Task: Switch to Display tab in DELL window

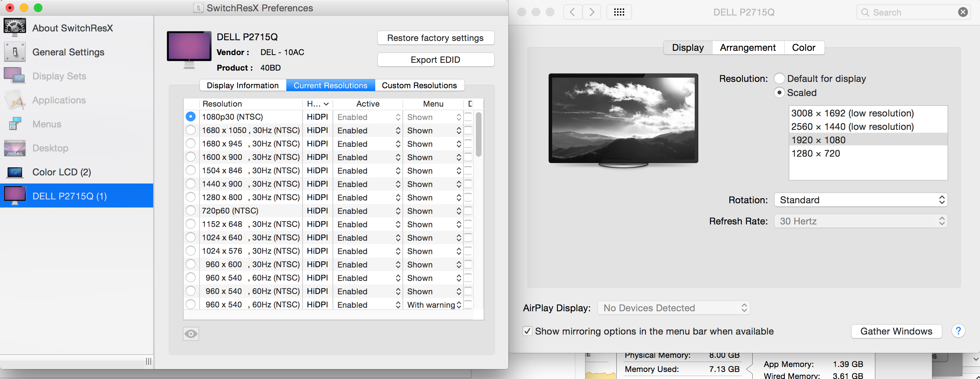Action: (x=688, y=48)
